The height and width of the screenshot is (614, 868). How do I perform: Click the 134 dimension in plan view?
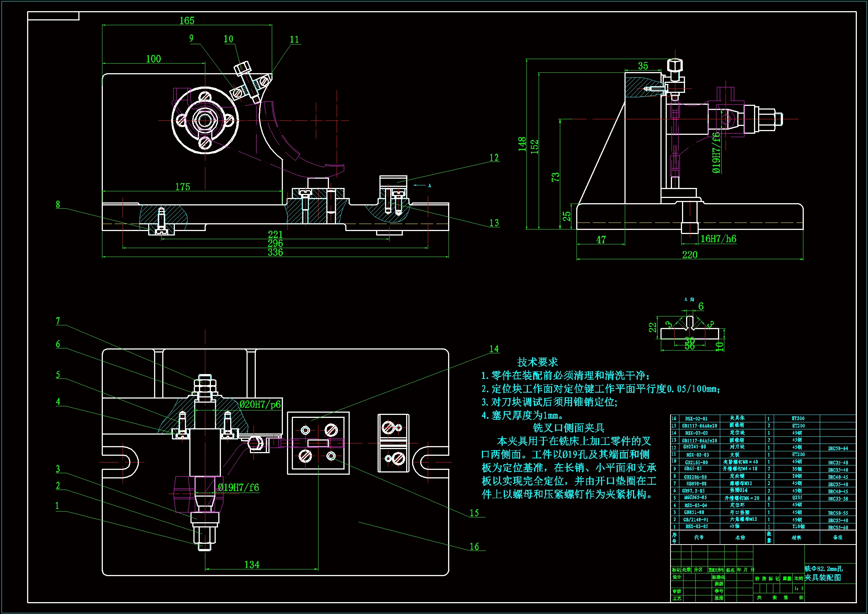(252, 565)
